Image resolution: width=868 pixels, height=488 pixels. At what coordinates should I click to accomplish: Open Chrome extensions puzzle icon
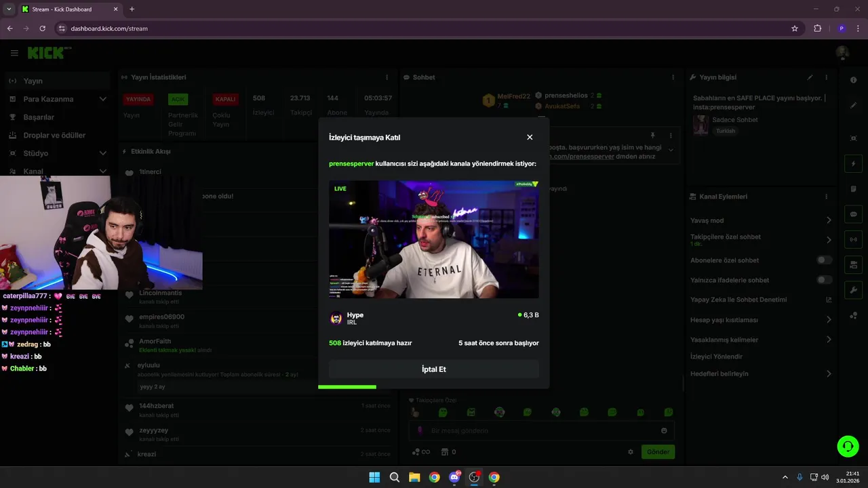pos(817,28)
